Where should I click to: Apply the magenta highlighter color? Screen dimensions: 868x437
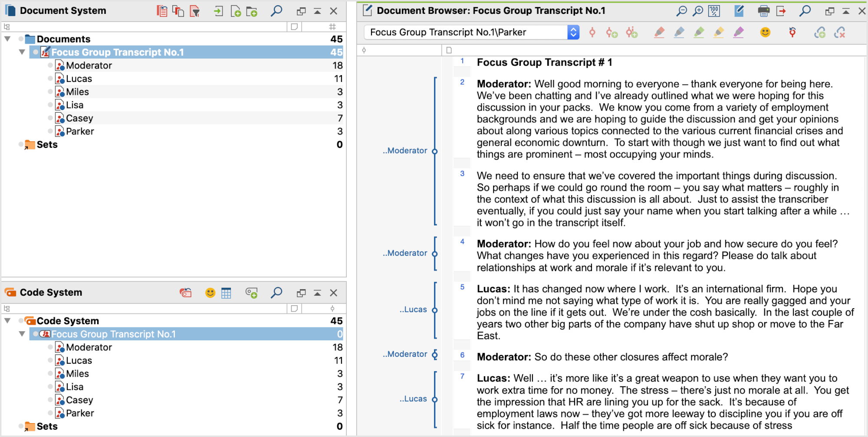click(x=739, y=32)
